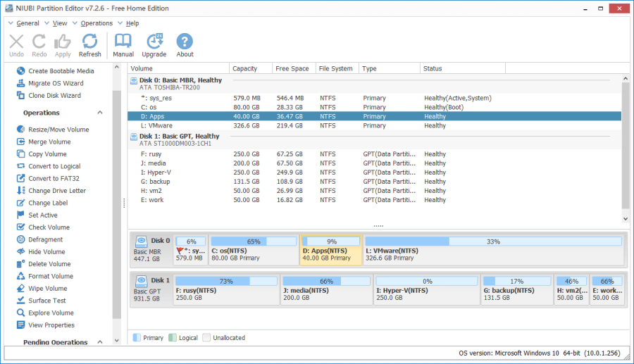
Task: Select the C: os volume row
Action: click(x=375, y=108)
